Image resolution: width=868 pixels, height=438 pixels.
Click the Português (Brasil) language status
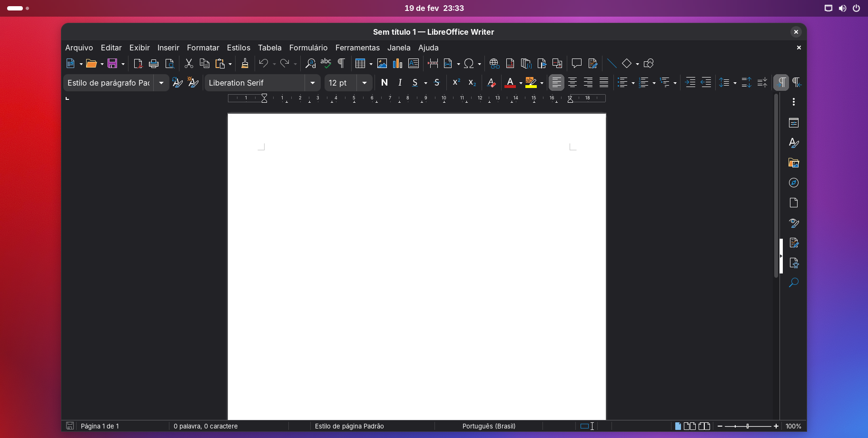click(489, 426)
